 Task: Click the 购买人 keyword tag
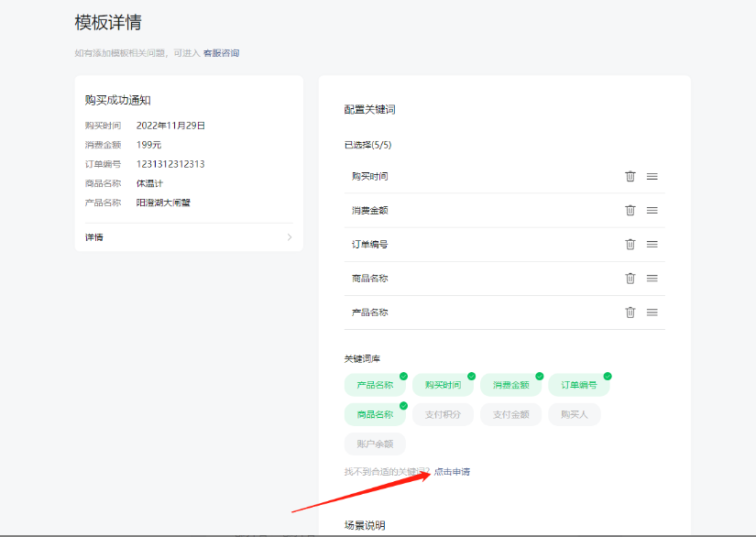click(575, 414)
